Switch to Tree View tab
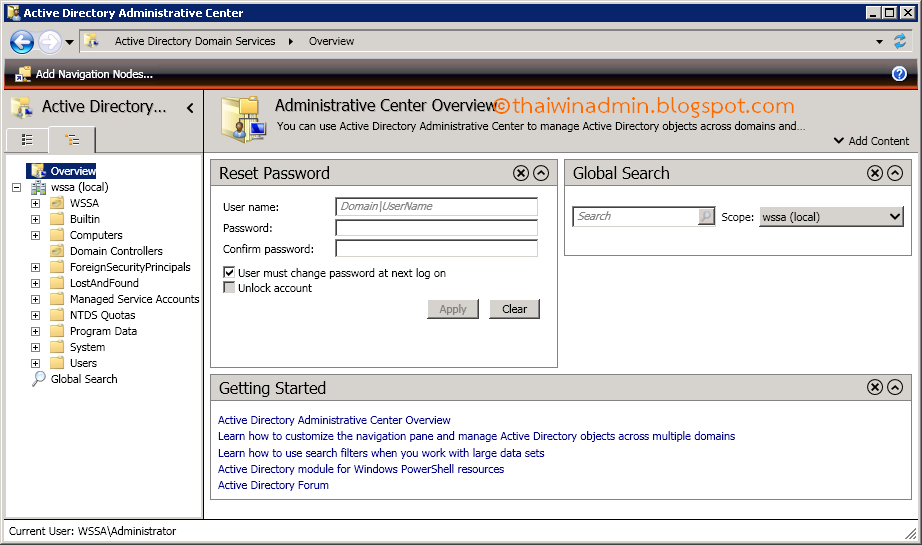 [x=72, y=140]
